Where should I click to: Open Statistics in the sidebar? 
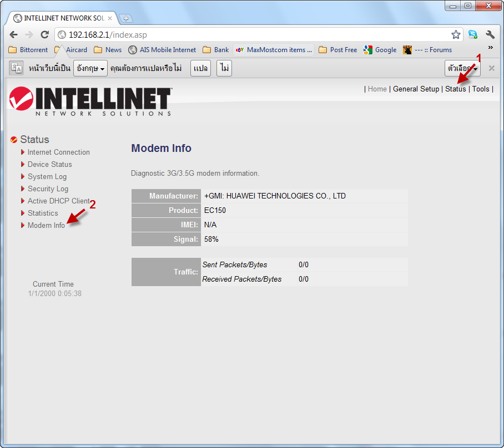43,213
